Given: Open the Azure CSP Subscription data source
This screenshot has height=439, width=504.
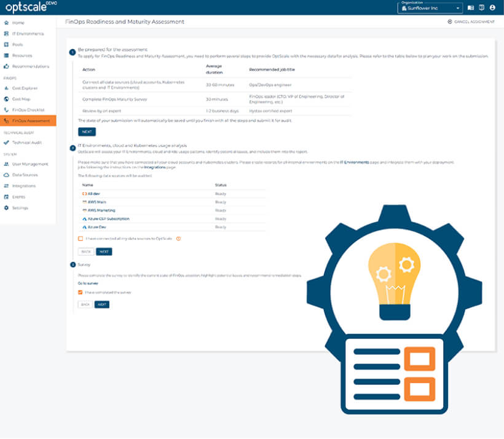Looking at the screenshot, I should tap(108, 219).
